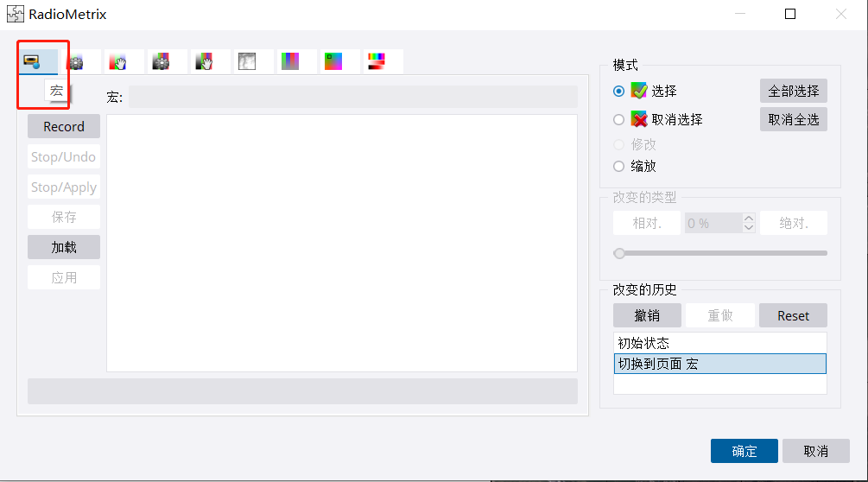Open the macro (宏) cassette tab
Image resolution: width=868 pixels, height=482 pixels.
pyautogui.click(x=32, y=61)
